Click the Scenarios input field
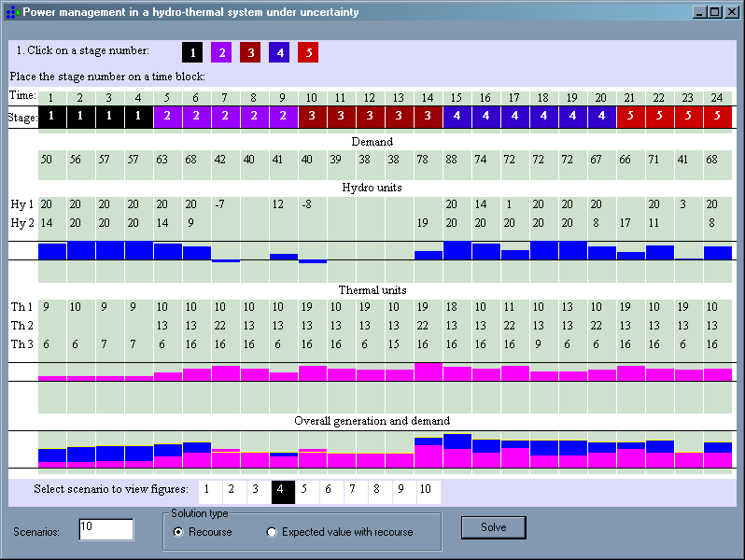 pyautogui.click(x=105, y=529)
